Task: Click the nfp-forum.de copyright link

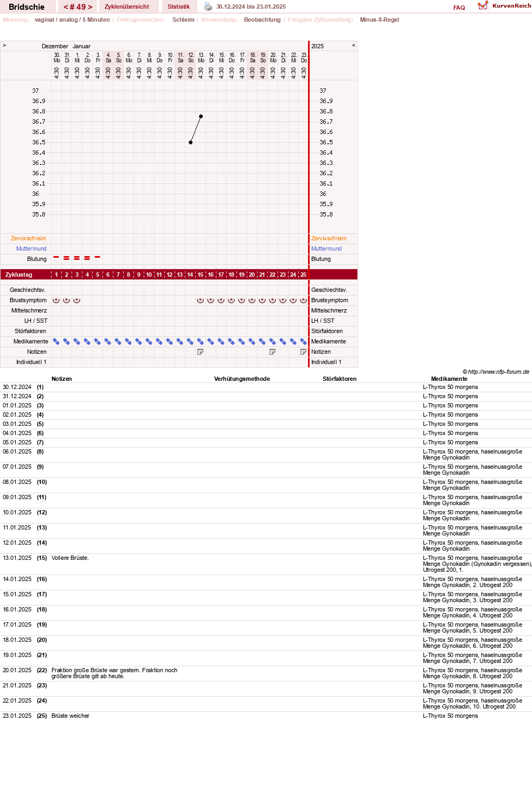Action: pyautogui.click(x=496, y=372)
